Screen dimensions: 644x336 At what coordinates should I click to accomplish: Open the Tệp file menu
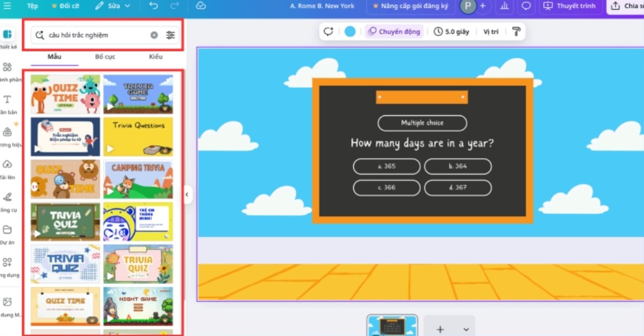[32, 6]
